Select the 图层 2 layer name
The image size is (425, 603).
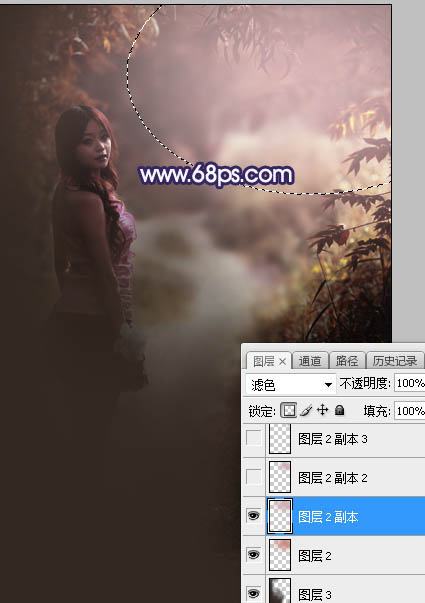315,556
